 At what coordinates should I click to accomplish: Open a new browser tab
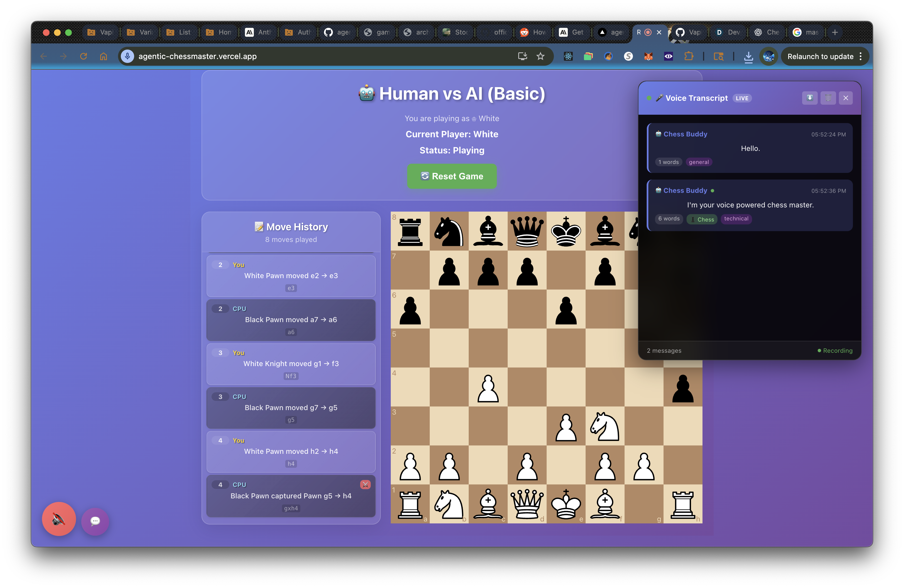(x=835, y=32)
